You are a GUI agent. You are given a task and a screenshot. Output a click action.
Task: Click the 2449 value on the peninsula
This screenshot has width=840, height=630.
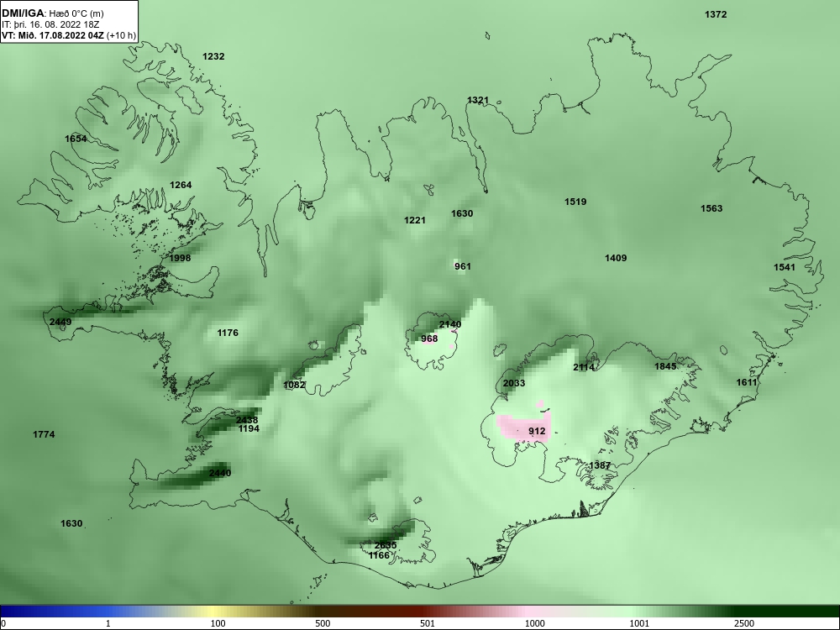pyautogui.click(x=60, y=322)
